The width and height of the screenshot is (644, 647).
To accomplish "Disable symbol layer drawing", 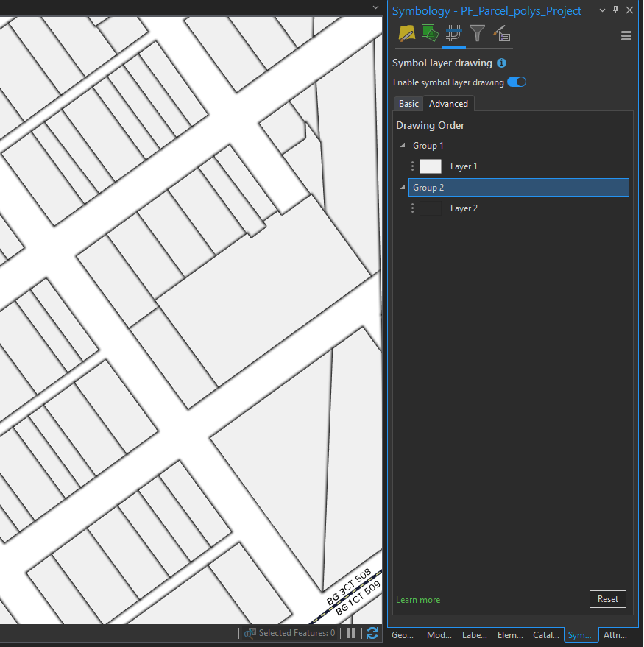I will coord(517,82).
